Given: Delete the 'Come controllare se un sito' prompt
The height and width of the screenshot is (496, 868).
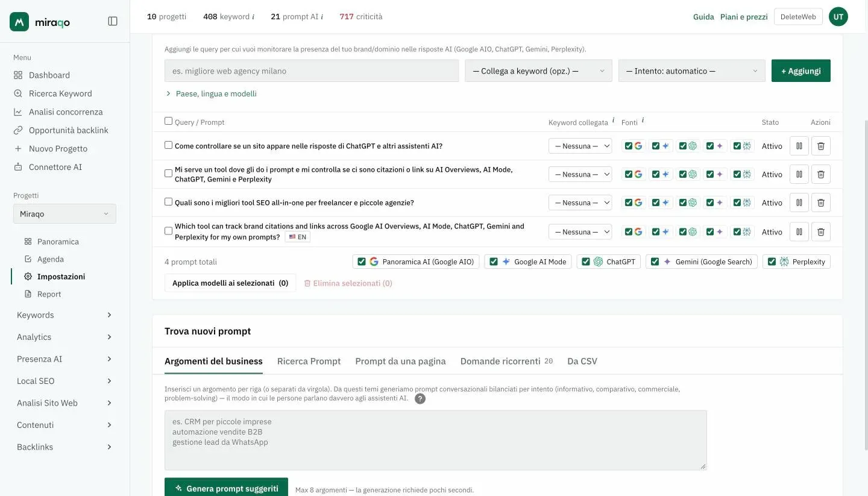Looking at the screenshot, I should coord(820,146).
